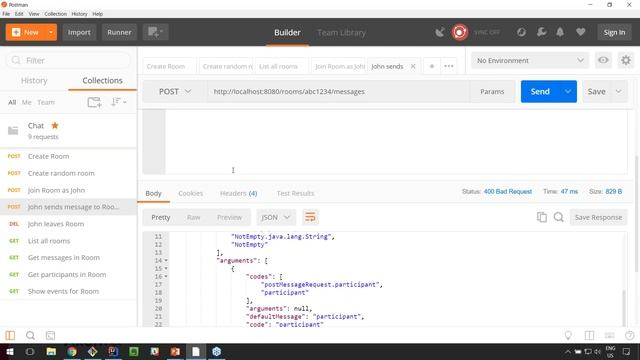Image resolution: width=640 pixels, height=360 pixels.
Task: Click the search response magnifier icon
Action: 559,217
